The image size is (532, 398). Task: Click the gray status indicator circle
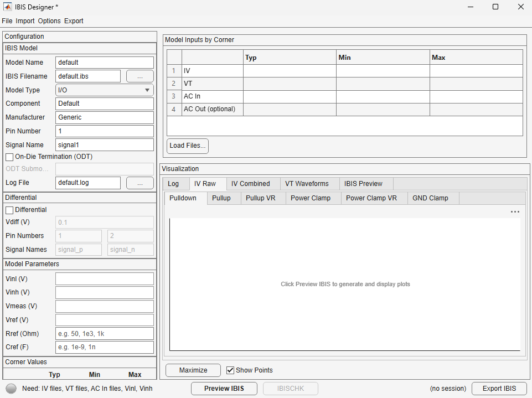11,389
